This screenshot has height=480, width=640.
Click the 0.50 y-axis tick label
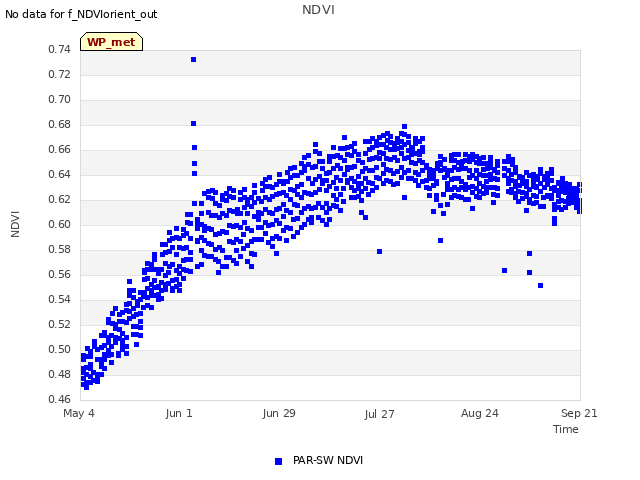tap(60, 349)
